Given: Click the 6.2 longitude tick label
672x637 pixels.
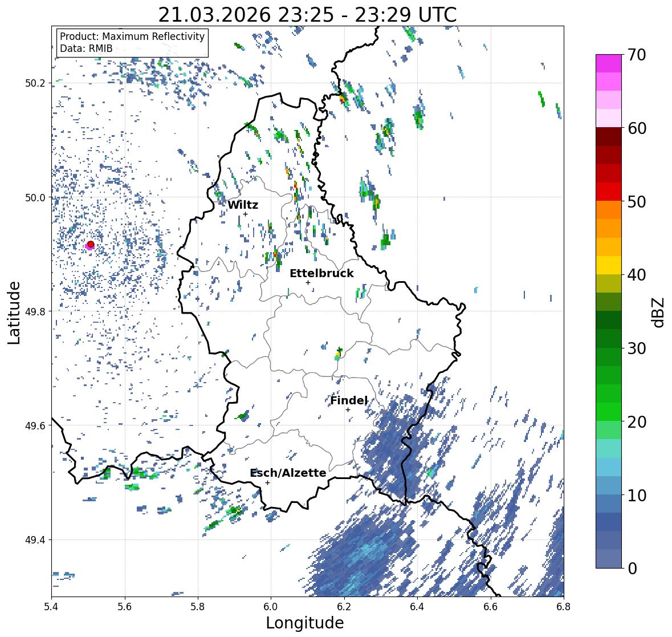Looking at the screenshot, I should coord(344,606).
